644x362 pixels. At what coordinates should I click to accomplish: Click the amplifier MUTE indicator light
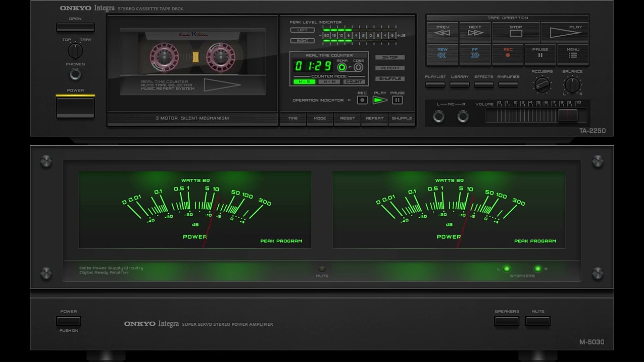(321, 269)
